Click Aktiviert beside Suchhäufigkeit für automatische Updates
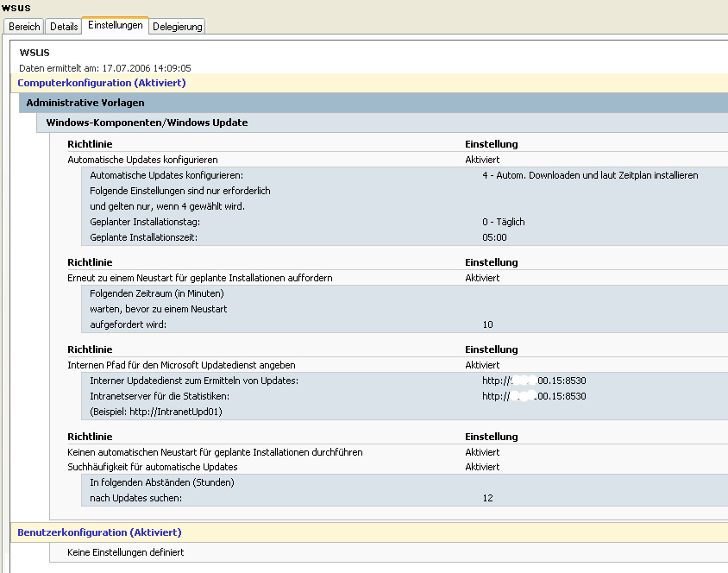The width and height of the screenshot is (728, 573). 482,467
